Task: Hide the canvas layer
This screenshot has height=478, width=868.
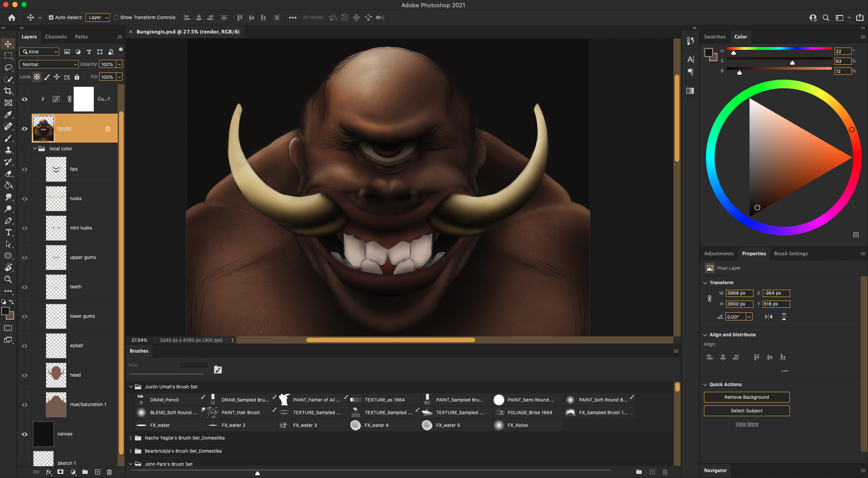Action: [x=25, y=434]
